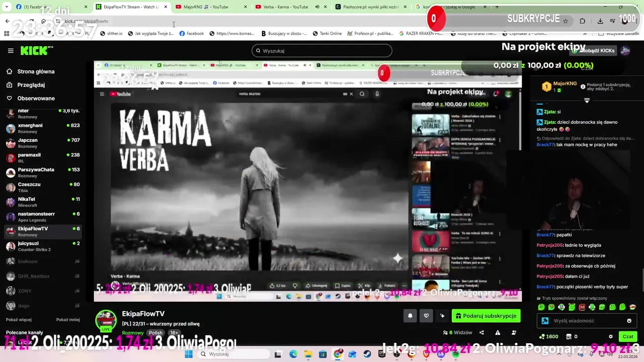
Task: Click the Wyślij wiadomość chat input
Action: (586, 321)
